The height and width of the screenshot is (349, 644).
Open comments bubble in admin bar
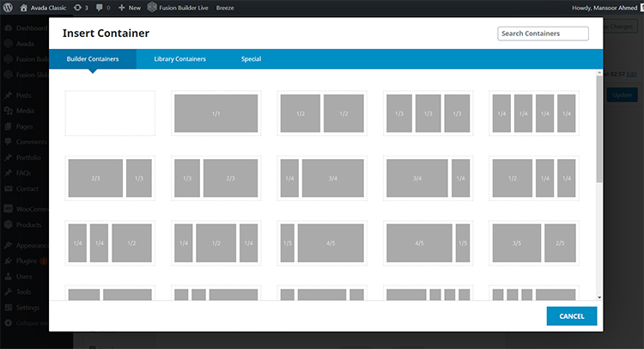pyautogui.click(x=103, y=8)
